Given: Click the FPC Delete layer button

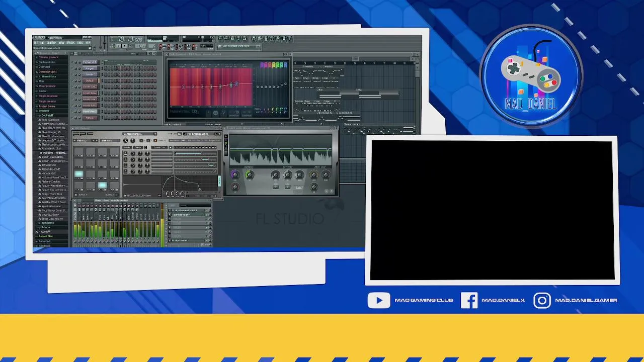Looking at the screenshot, I should pyautogui.click(x=138, y=147).
